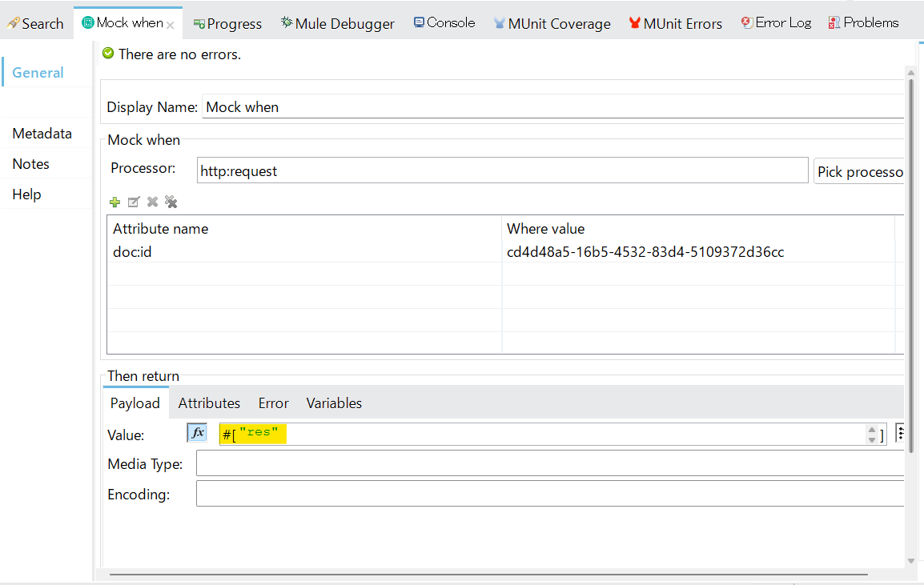This screenshot has height=585, width=924.
Task: Remove all attributes with double-X icon
Action: 171,202
